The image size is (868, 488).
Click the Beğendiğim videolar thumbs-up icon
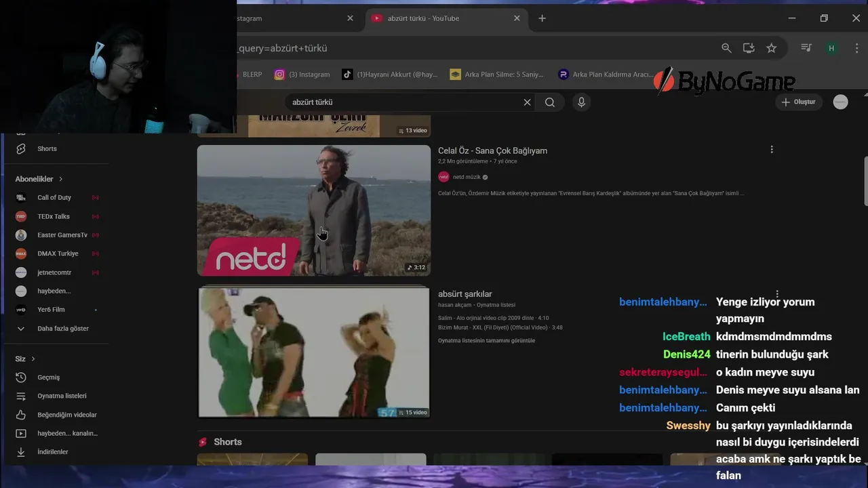click(21, 415)
